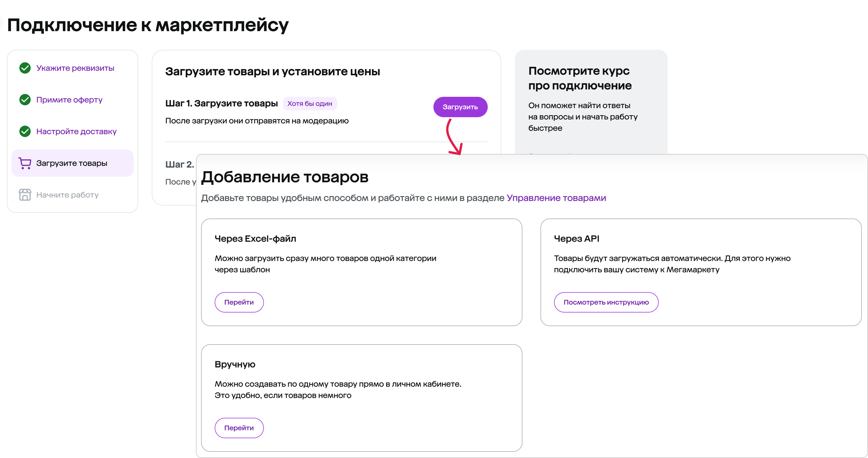Click the green checkmark beside Настройте доставку
The width and height of the screenshot is (868, 458).
point(25,132)
